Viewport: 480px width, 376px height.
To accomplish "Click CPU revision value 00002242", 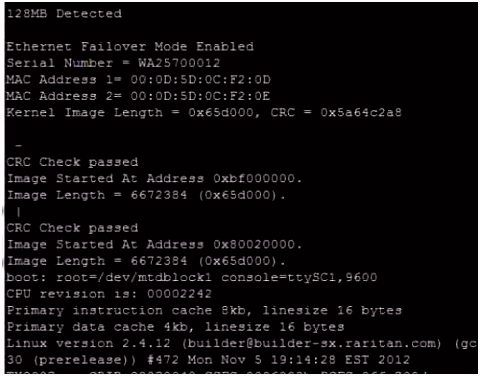I will pyautogui.click(x=179, y=294).
